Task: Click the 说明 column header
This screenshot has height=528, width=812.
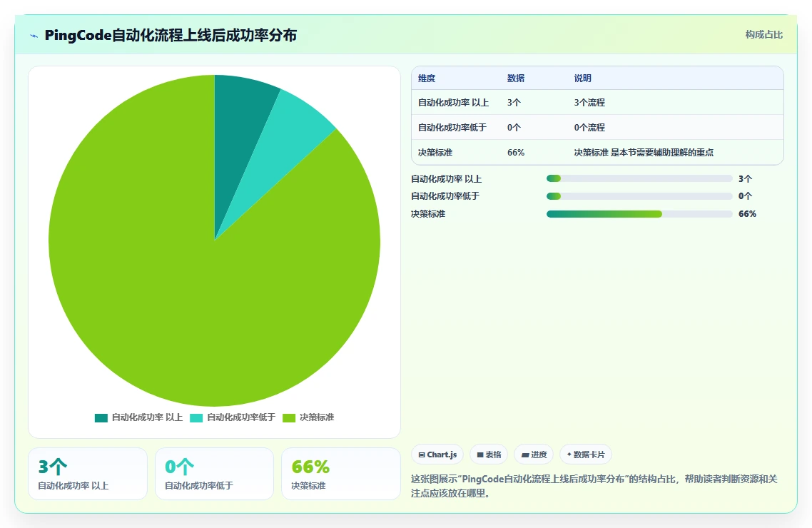Action: coord(582,78)
